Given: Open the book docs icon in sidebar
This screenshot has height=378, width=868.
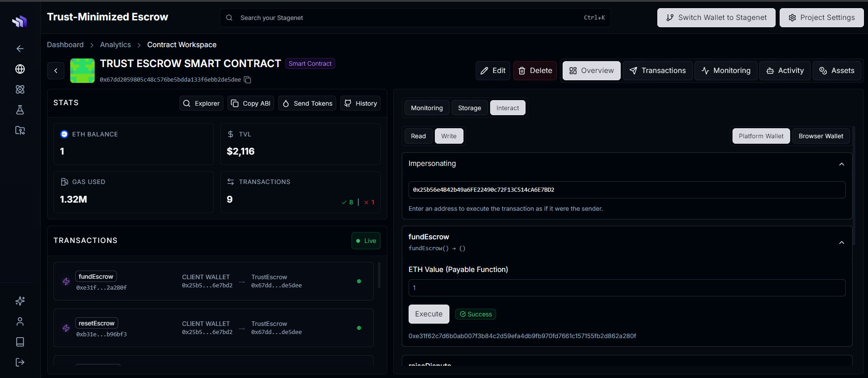Looking at the screenshot, I should click(20, 342).
